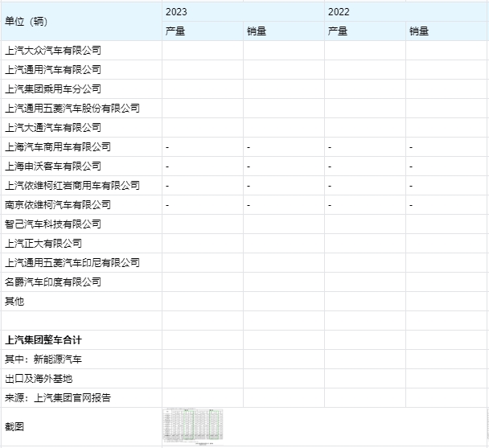This screenshot has width=489, height=448.
Task: Click the 销量 header under 2022
Action: pos(446,31)
